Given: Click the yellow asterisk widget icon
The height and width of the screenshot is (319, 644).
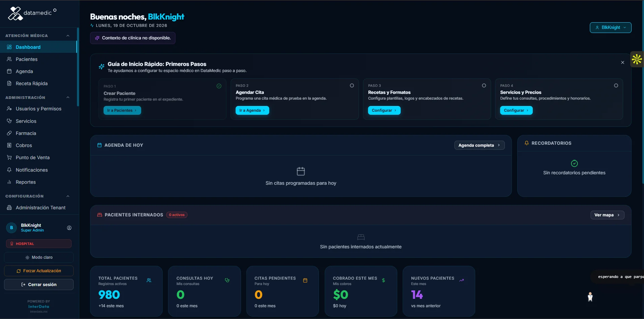Looking at the screenshot, I should (637, 60).
